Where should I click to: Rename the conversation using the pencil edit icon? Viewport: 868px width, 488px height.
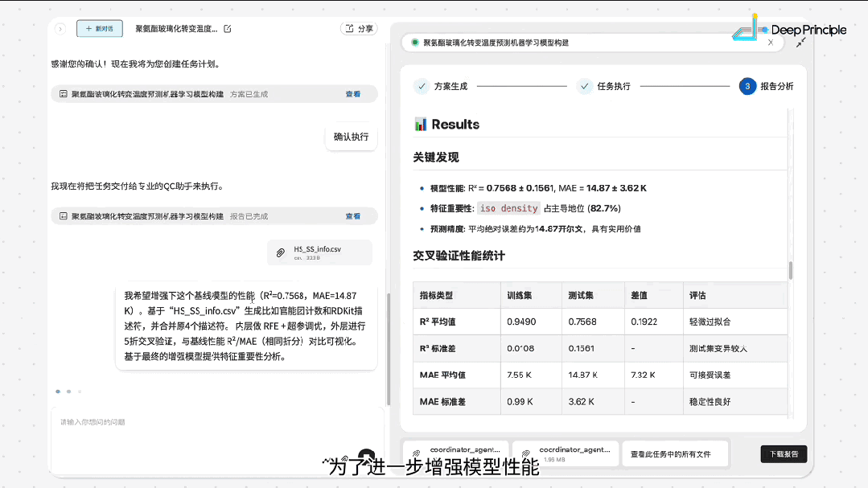[x=228, y=27]
